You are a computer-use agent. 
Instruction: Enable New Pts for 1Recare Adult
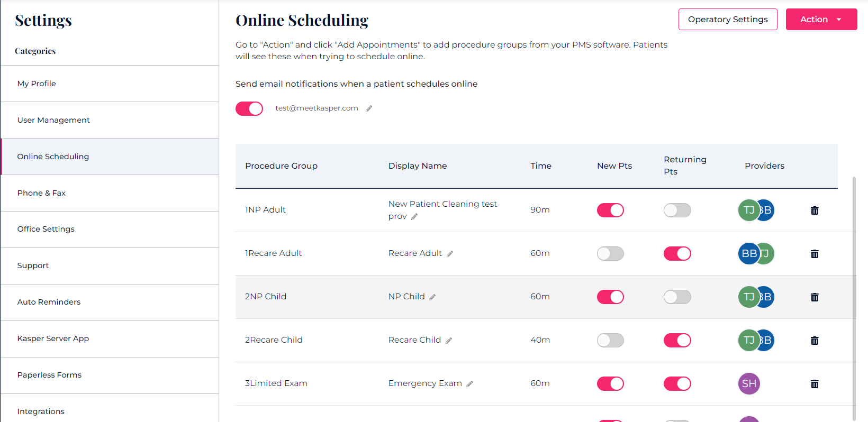[610, 254]
